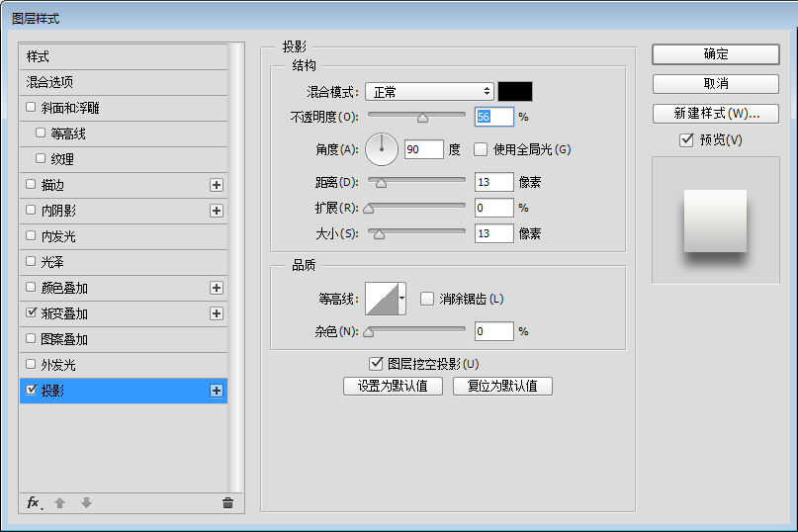This screenshot has width=798, height=532.
Task: Click the 确定 button
Action: [715, 54]
